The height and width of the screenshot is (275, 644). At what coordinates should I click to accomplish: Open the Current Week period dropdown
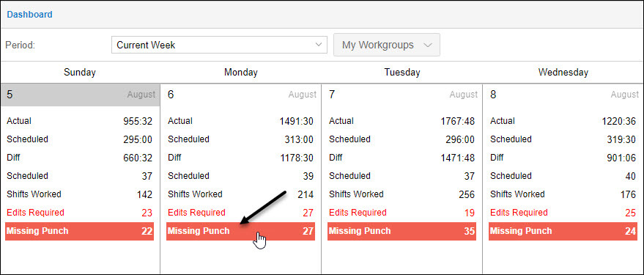(219, 45)
